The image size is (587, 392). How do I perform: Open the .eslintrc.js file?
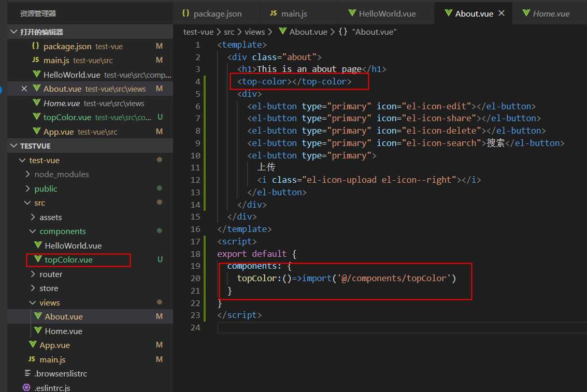coord(90,387)
